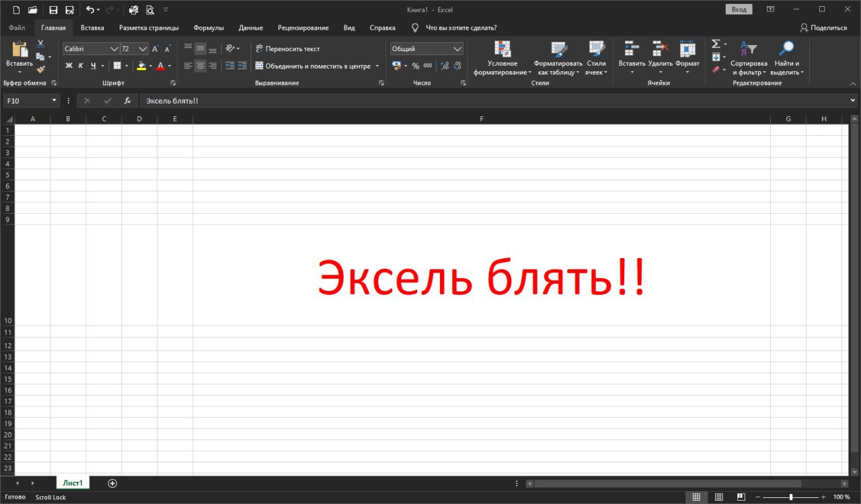
Task: Increase font size with large A
Action: [155, 49]
